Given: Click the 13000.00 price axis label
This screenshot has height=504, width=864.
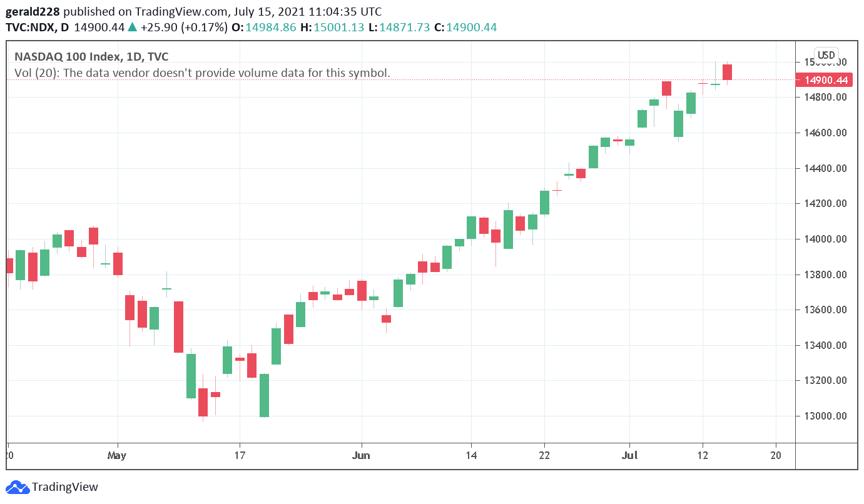Looking at the screenshot, I should (x=826, y=416).
